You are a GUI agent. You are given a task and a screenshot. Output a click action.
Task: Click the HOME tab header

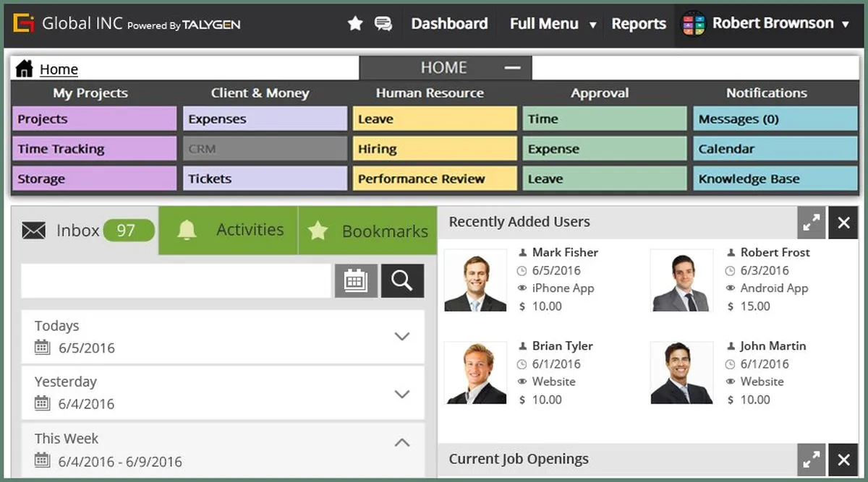[446, 68]
